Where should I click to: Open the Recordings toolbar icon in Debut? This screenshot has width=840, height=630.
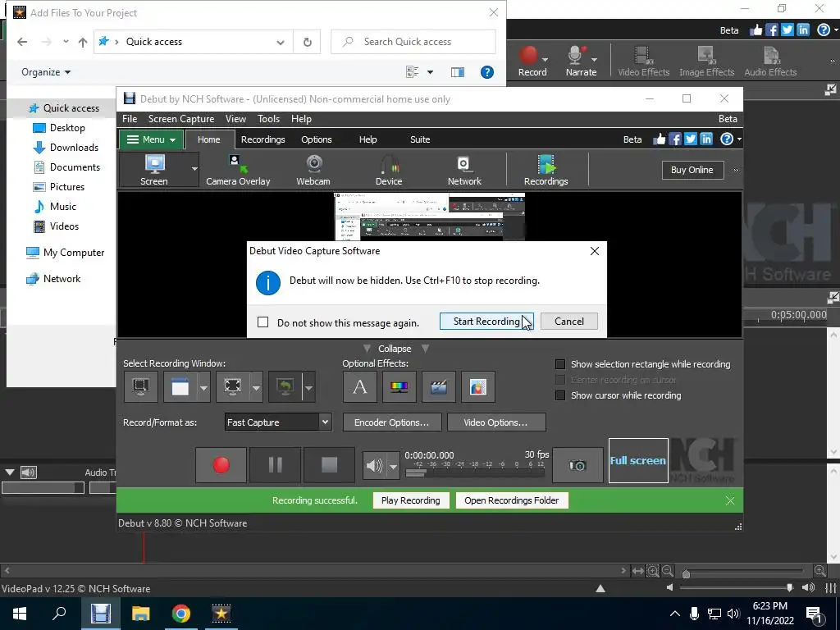(x=546, y=170)
